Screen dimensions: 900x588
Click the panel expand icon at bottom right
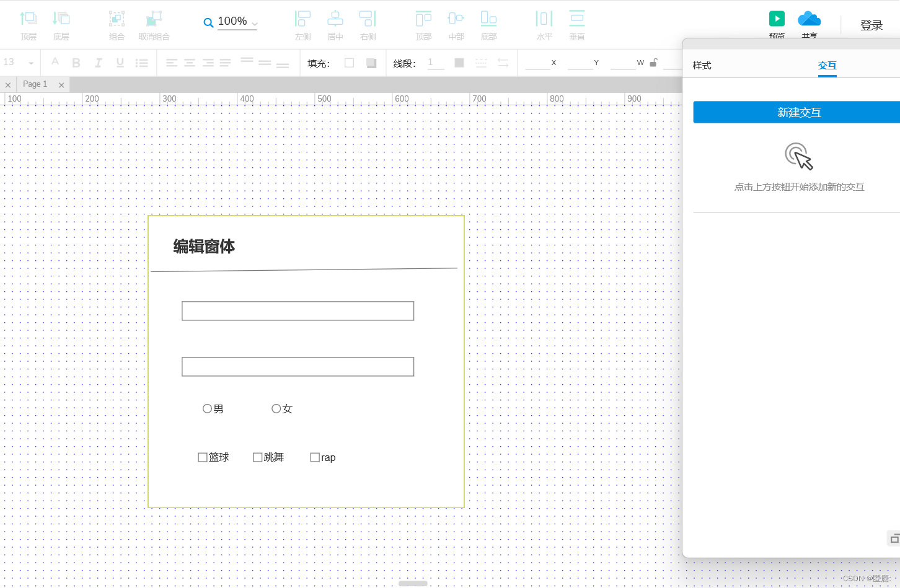point(894,538)
